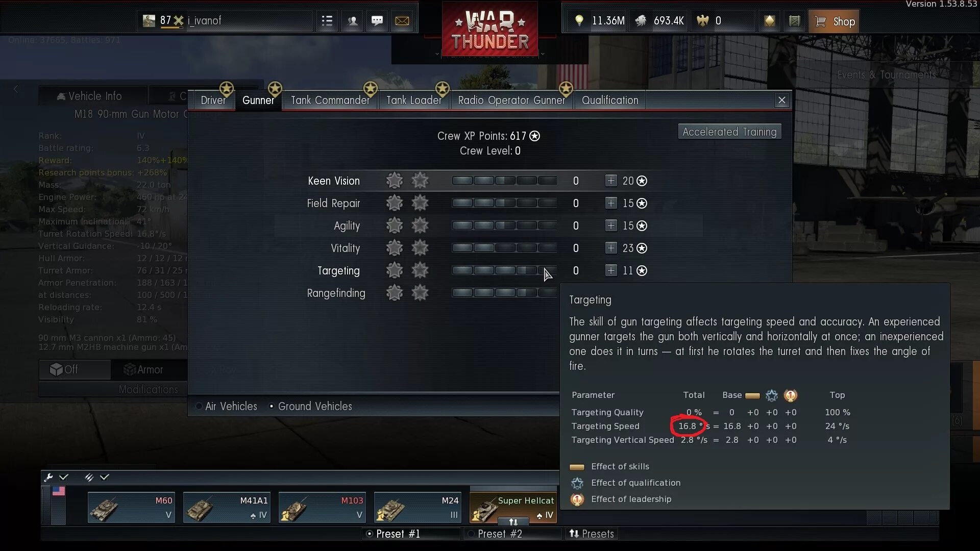980x551 pixels.
Task: Click the plus icon for Field Repair
Action: 610,203
